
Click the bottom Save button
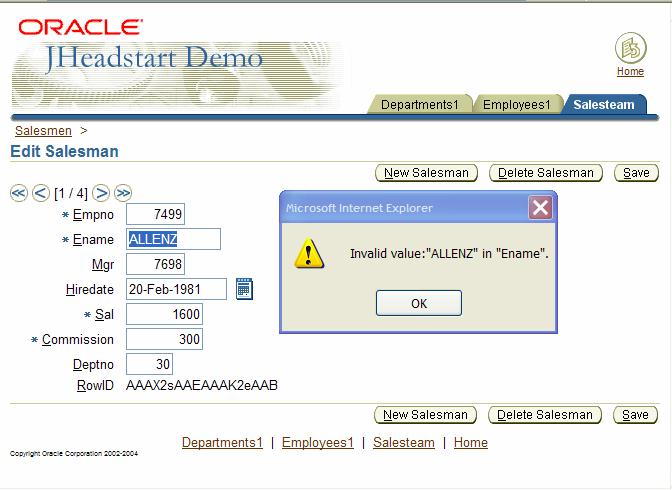(636, 415)
